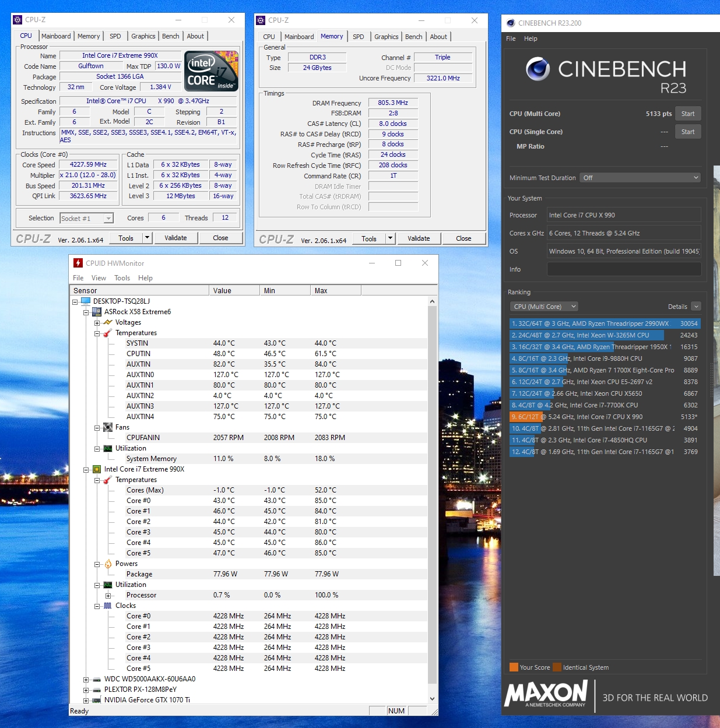Open the Tools menu in HWMonitor

(x=122, y=278)
